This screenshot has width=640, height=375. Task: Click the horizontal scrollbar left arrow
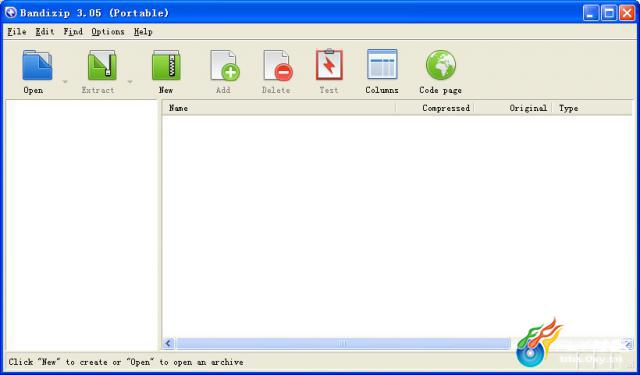click(169, 344)
